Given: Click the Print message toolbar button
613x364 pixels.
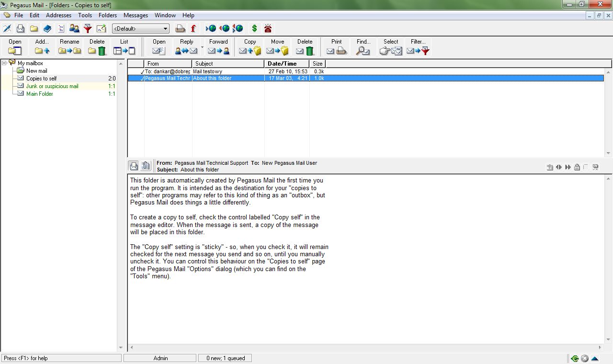Looking at the screenshot, I should [x=336, y=47].
